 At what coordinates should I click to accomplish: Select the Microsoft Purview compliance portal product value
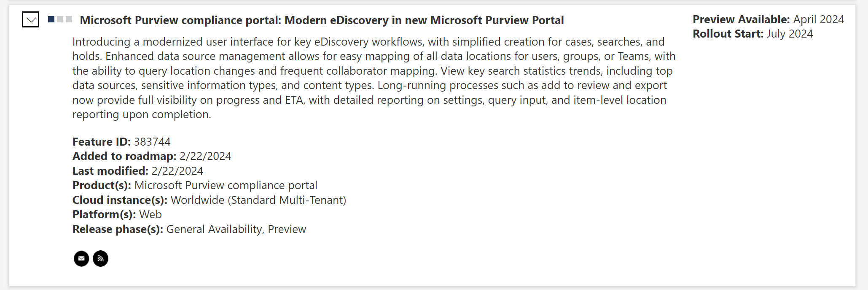pyautogui.click(x=226, y=185)
